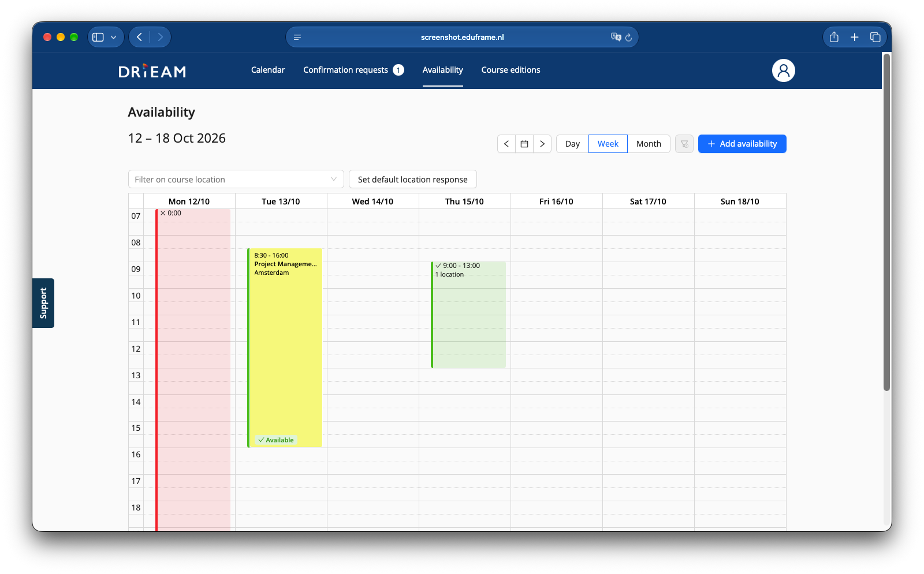Screen dimensions: 924x574
Task: Click the screenshot.eduframe.nl address field
Action: click(x=462, y=37)
